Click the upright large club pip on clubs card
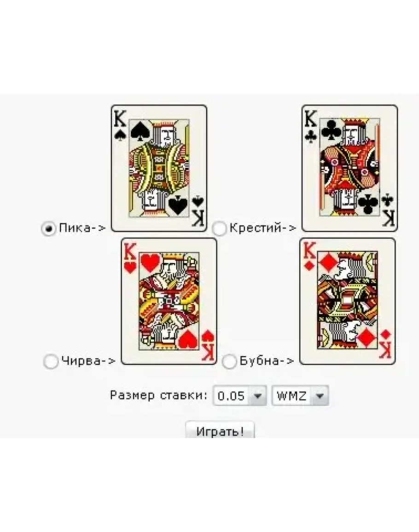Viewport: 419px width, 532px height. click(331, 129)
